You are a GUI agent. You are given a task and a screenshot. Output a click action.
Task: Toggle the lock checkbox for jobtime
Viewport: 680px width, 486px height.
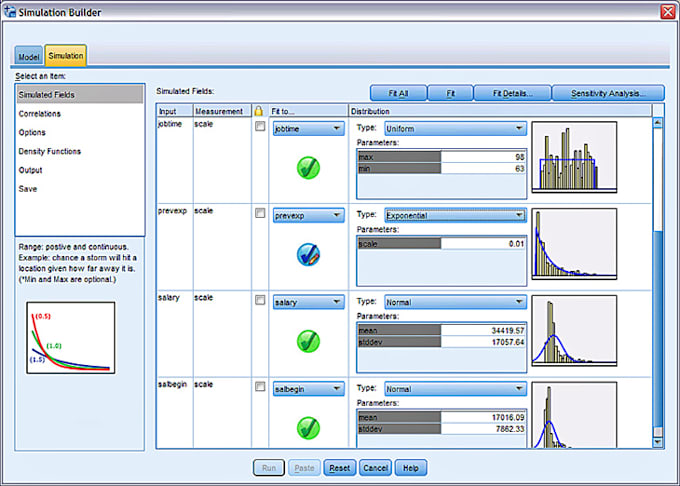(x=260, y=127)
